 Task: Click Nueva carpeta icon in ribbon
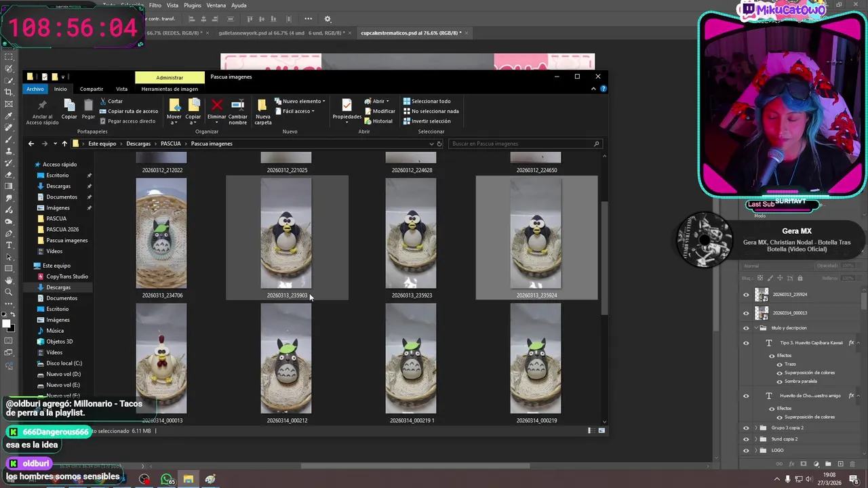click(262, 105)
